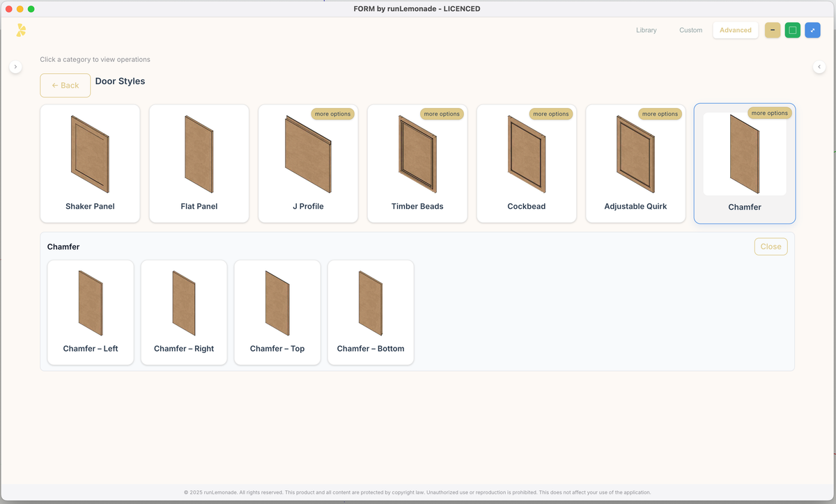Choose Chamfer – Top option

click(x=277, y=312)
